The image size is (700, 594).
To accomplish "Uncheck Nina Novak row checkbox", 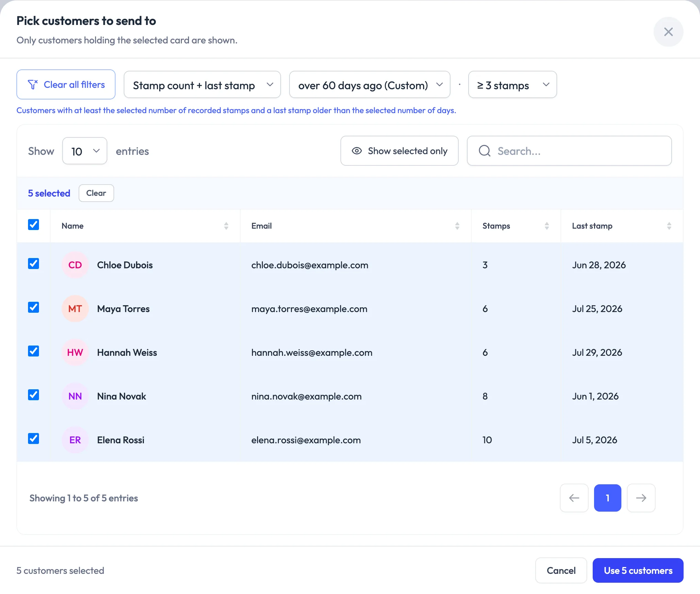I will point(33,395).
